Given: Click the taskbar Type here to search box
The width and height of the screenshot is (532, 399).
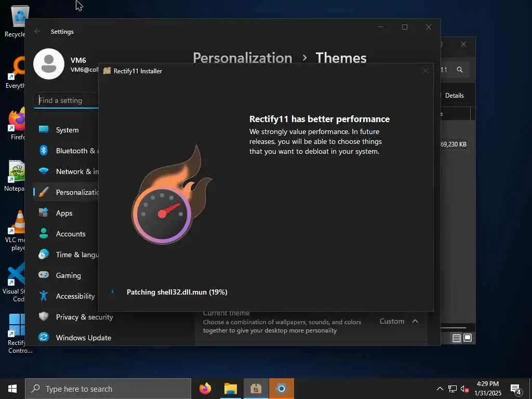Looking at the screenshot, I should [108, 389].
